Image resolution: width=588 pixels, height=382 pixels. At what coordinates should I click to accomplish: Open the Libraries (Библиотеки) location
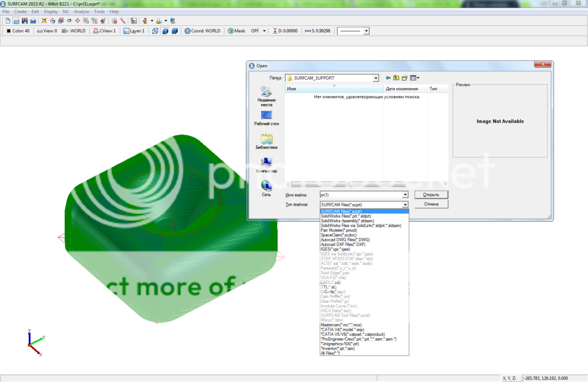click(266, 142)
